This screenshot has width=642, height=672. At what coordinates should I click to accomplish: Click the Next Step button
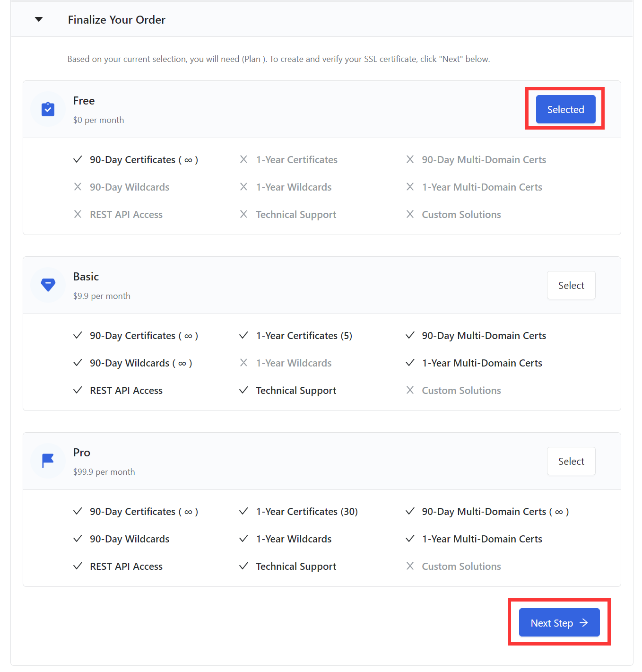coord(552,623)
